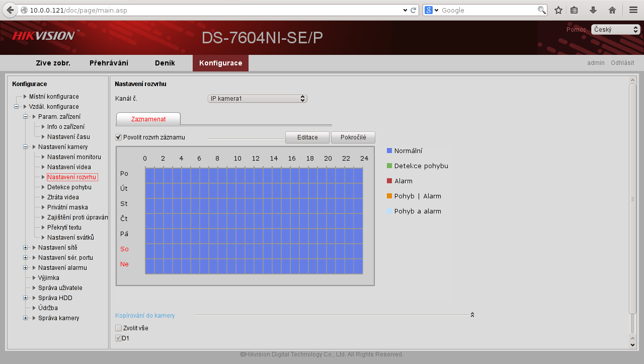The width and height of the screenshot is (644, 364).
Task: Click the search magnifier icon
Action: pyautogui.click(x=541, y=10)
